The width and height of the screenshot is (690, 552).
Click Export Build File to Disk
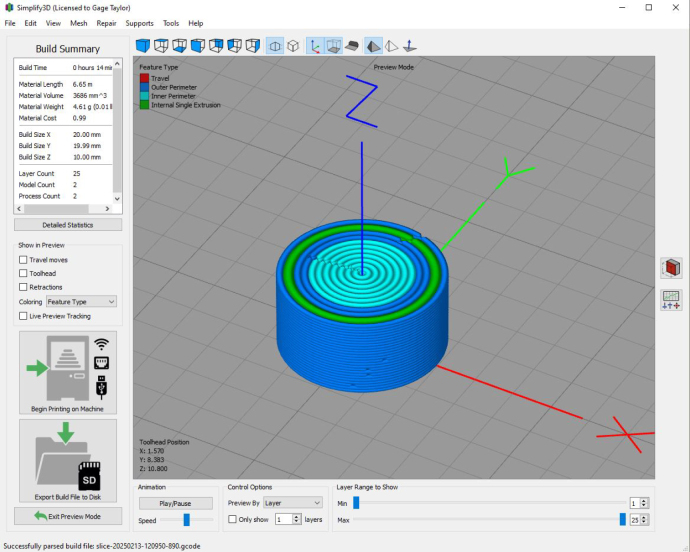[x=68, y=460]
